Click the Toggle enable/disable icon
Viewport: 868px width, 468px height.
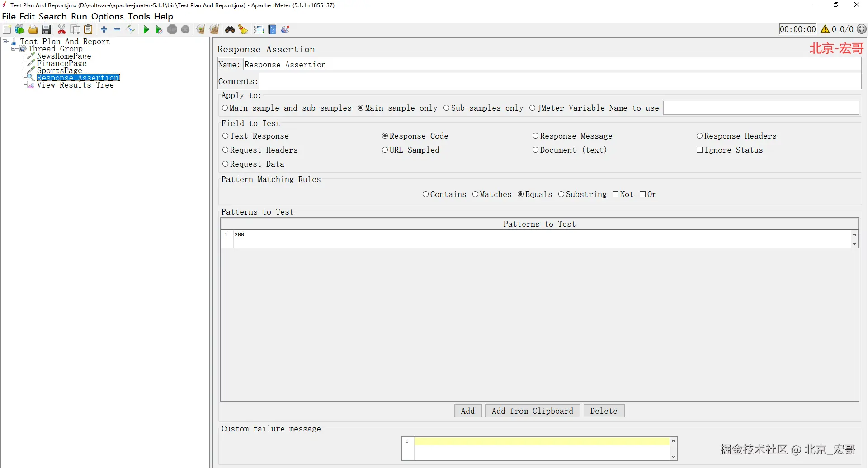[131, 30]
